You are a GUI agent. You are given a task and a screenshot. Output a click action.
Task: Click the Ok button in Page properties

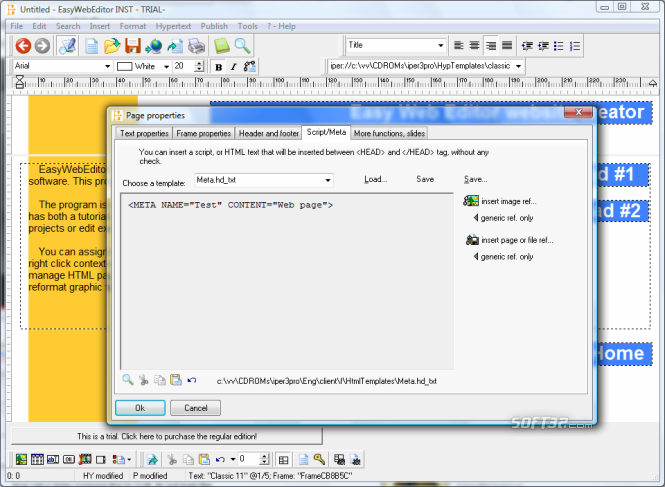click(x=140, y=408)
